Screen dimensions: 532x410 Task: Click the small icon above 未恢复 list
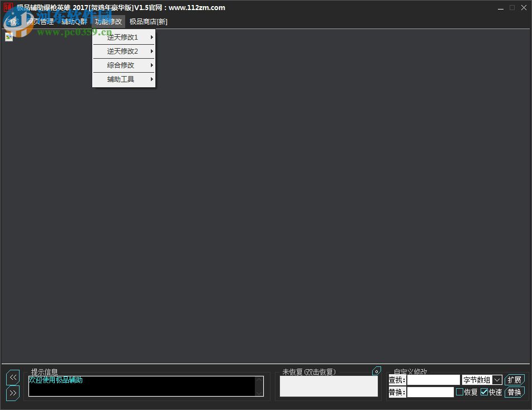point(376,371)
